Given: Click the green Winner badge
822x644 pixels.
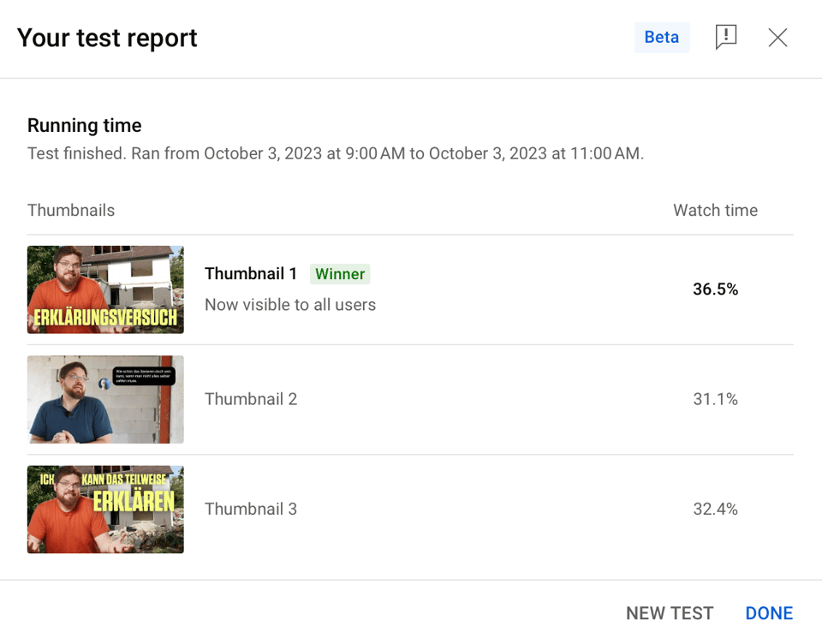Looking at the screenshot, I should pos(340,274).
